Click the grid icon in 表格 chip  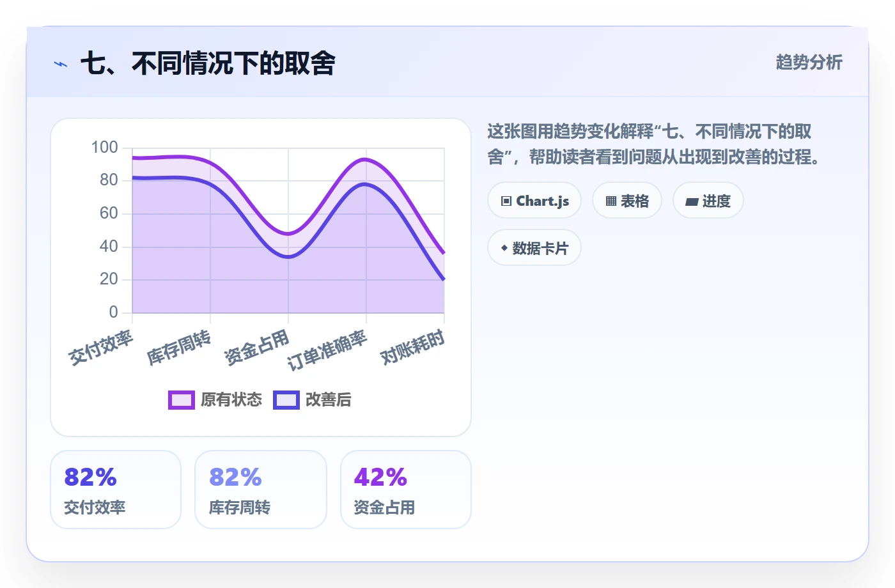[611, 201]
